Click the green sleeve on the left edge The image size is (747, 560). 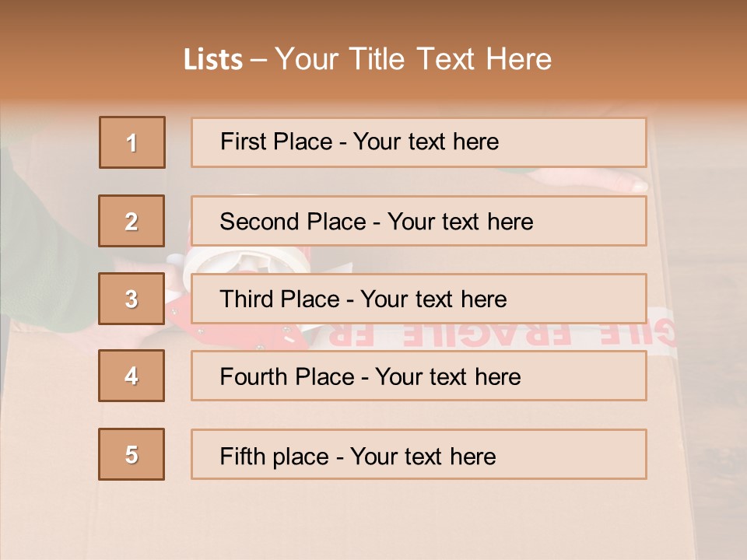(39, 257)
